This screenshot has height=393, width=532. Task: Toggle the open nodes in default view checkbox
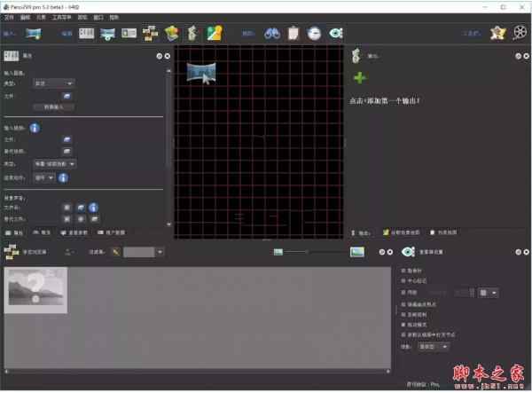403,335
